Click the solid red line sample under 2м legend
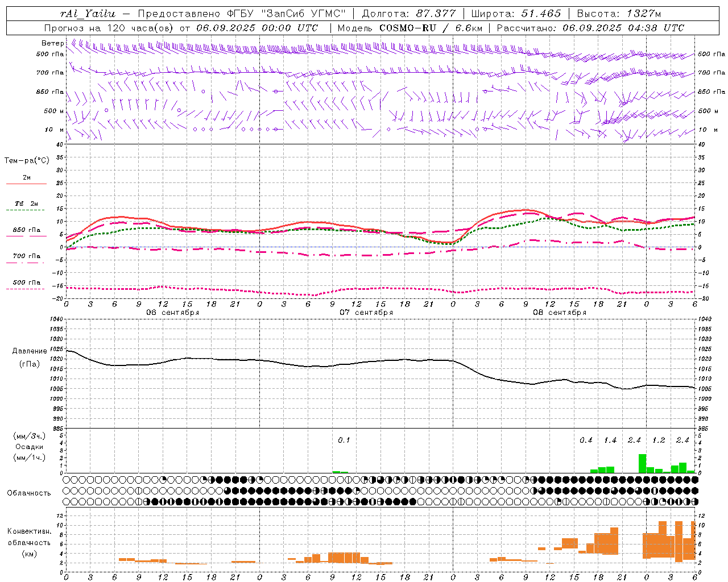 point(26,184)
